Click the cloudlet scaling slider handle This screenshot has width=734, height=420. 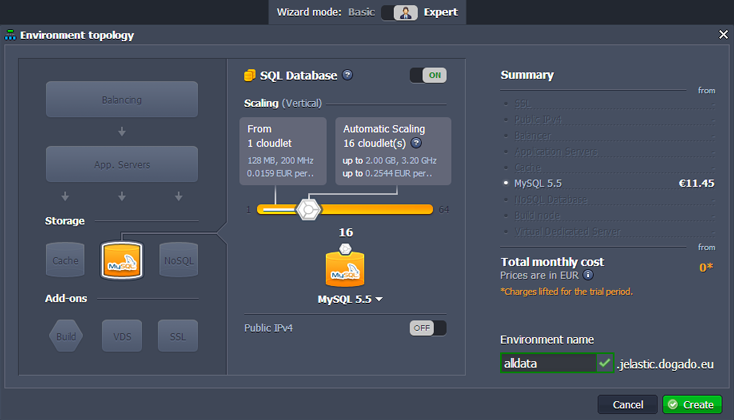click(x=310, y=209)
